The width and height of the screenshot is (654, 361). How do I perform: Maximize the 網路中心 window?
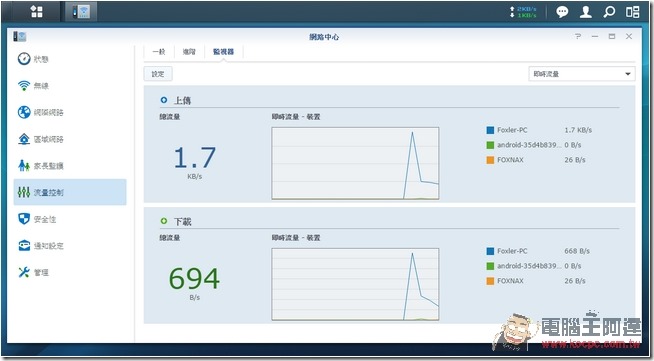pyautogui.click(x=612, y=37)
